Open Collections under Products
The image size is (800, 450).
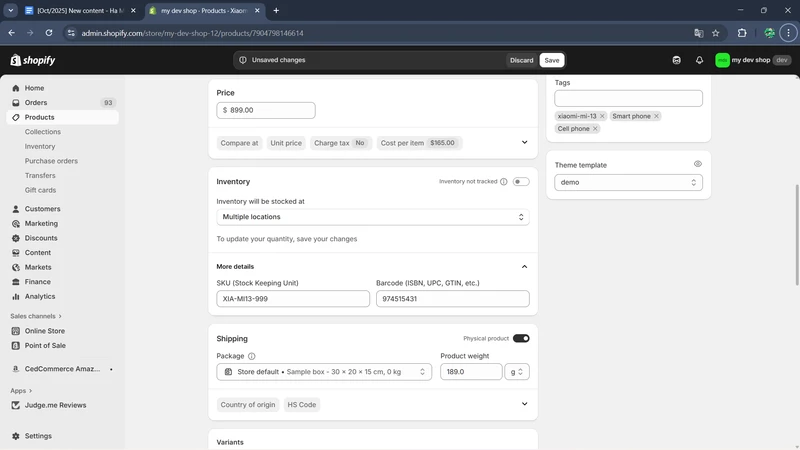[43, 132]
